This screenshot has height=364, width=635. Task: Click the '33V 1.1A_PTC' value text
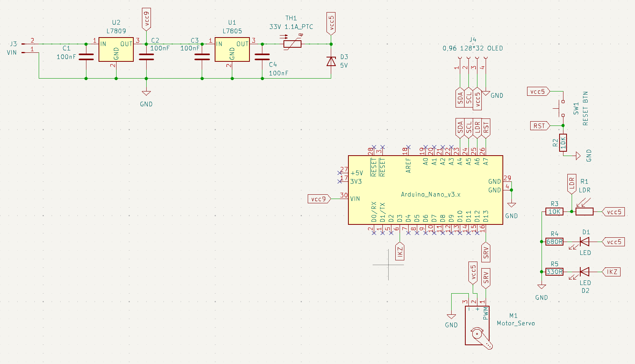click(x=291, y=27)
